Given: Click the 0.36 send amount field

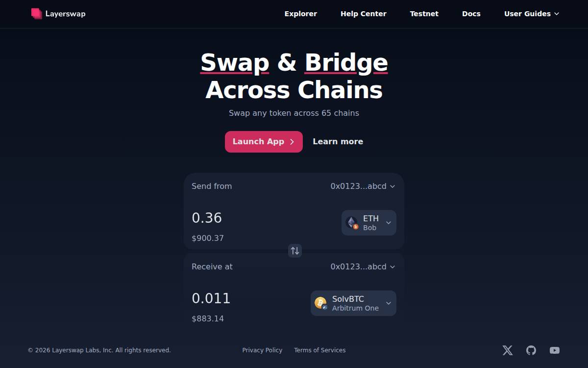Looking at the screenshot, I should tap(207, 218).
